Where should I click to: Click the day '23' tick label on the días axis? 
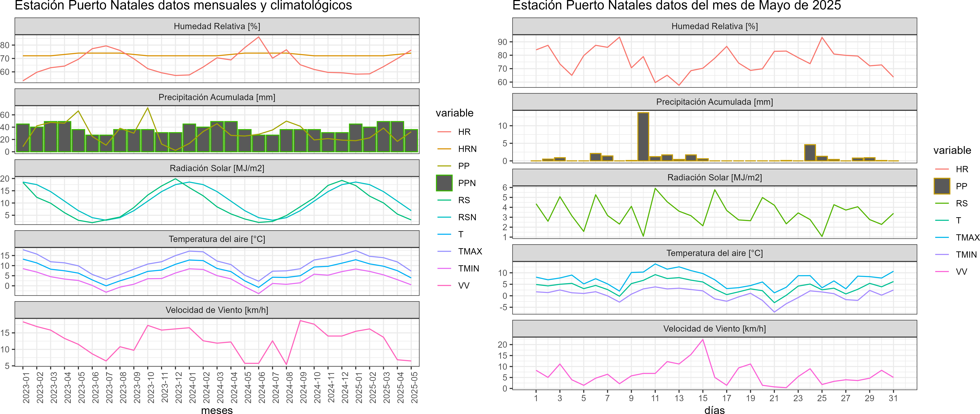click(x=798, y=398)
